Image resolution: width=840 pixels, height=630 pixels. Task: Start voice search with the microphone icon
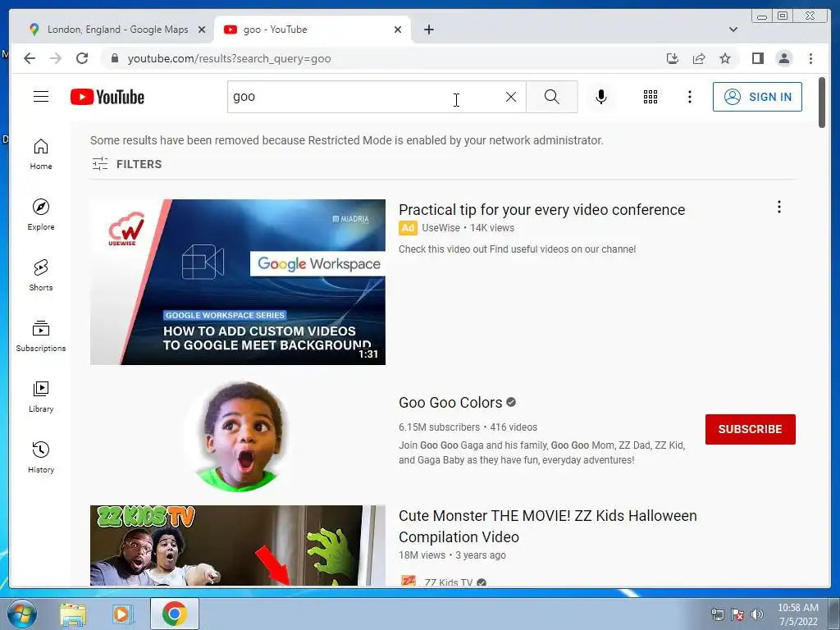tap(601, 97)
